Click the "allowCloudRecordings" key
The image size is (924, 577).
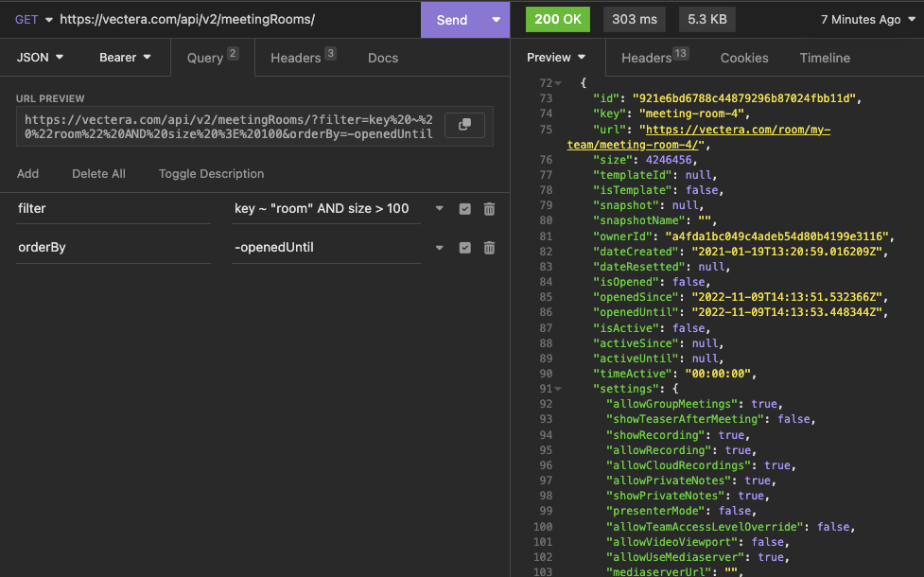click(x=678, y=465)
